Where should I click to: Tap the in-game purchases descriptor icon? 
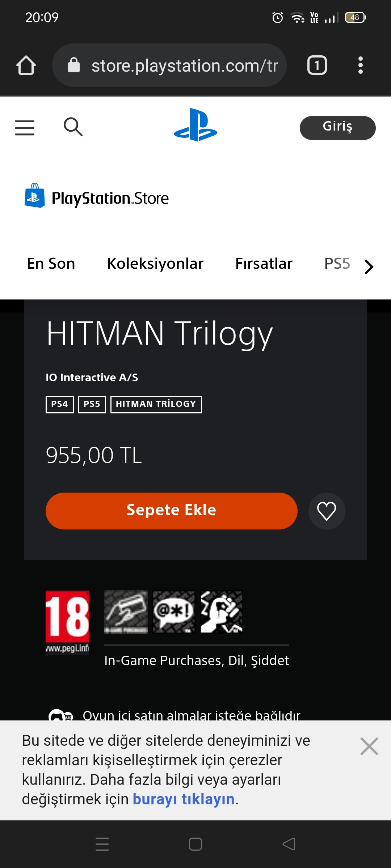126,612
